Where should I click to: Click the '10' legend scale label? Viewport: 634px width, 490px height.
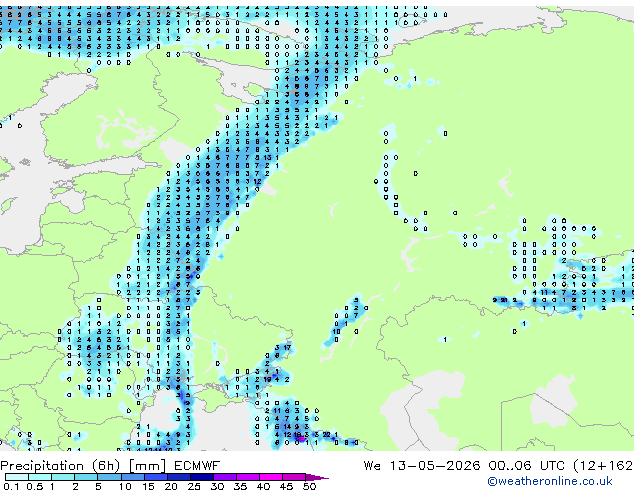[125, 486]
